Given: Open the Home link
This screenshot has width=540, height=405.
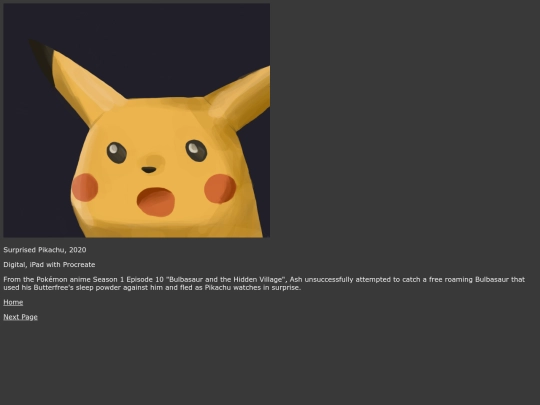Looking at the screenshot, I should coord(13,302).
